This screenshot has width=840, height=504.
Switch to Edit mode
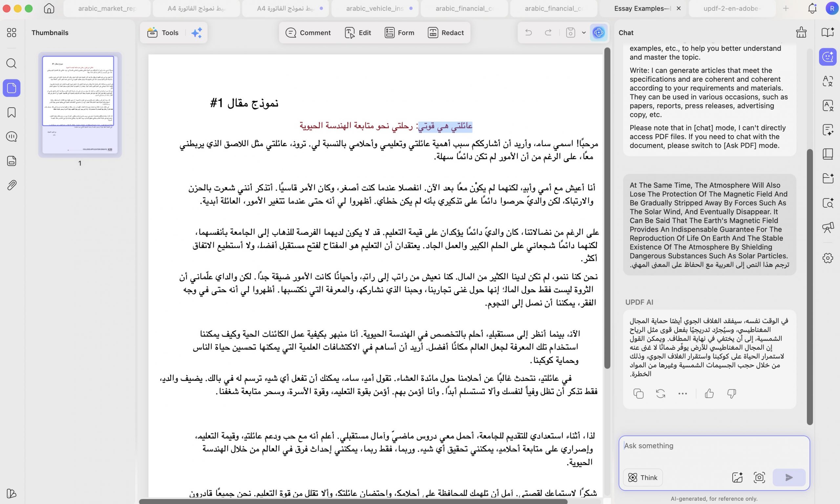358,32
